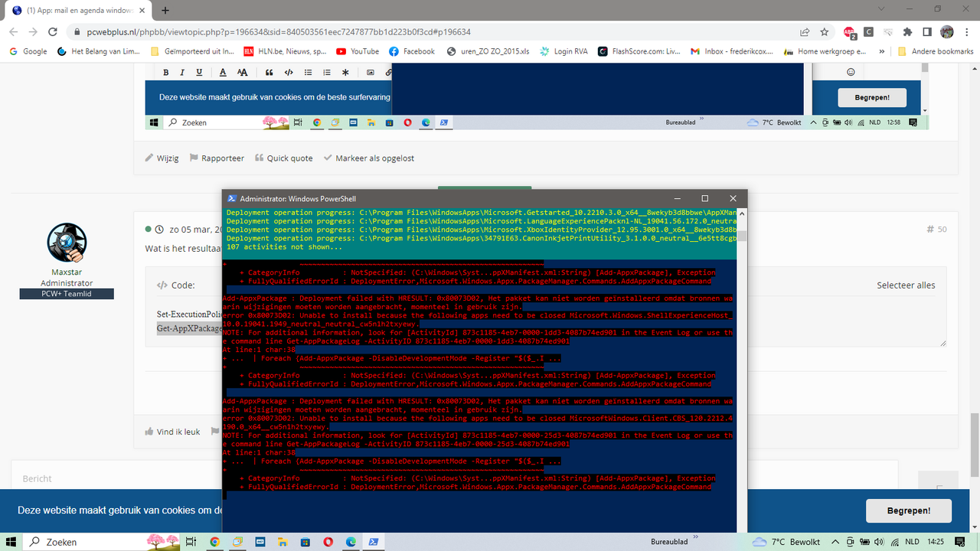Open the Maxstar username profile link

click(67, 272)
